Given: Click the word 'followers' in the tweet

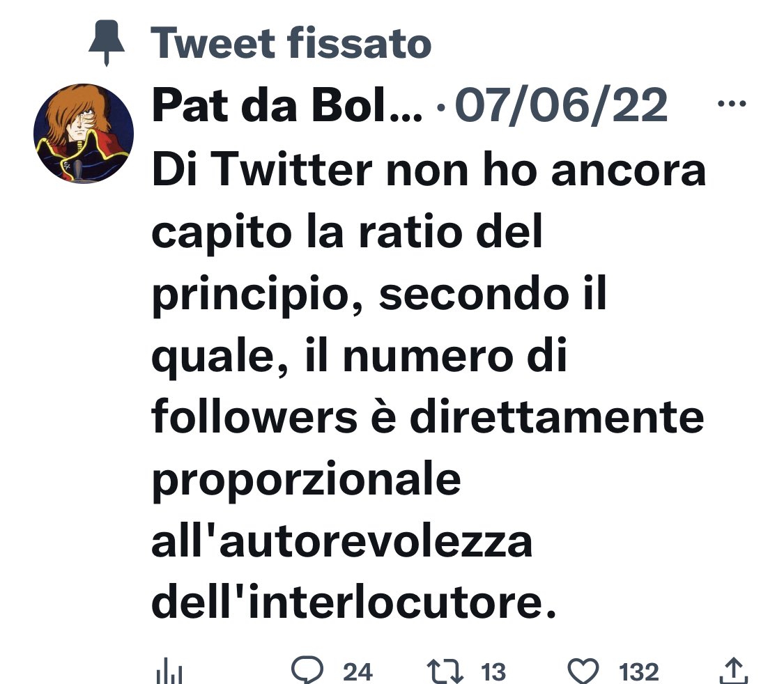Looking at the screenshot, I should pos(254,417).
